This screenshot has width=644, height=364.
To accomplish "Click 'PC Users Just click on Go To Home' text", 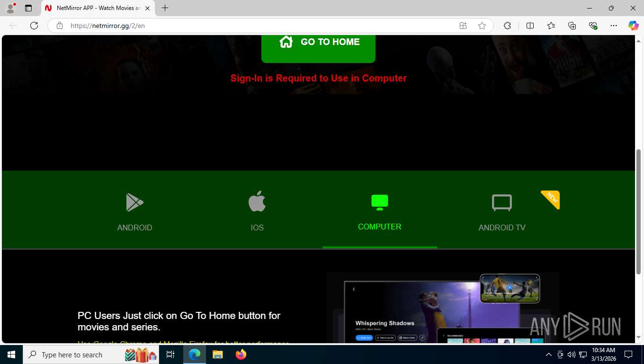I will click(x=179, y=321).
